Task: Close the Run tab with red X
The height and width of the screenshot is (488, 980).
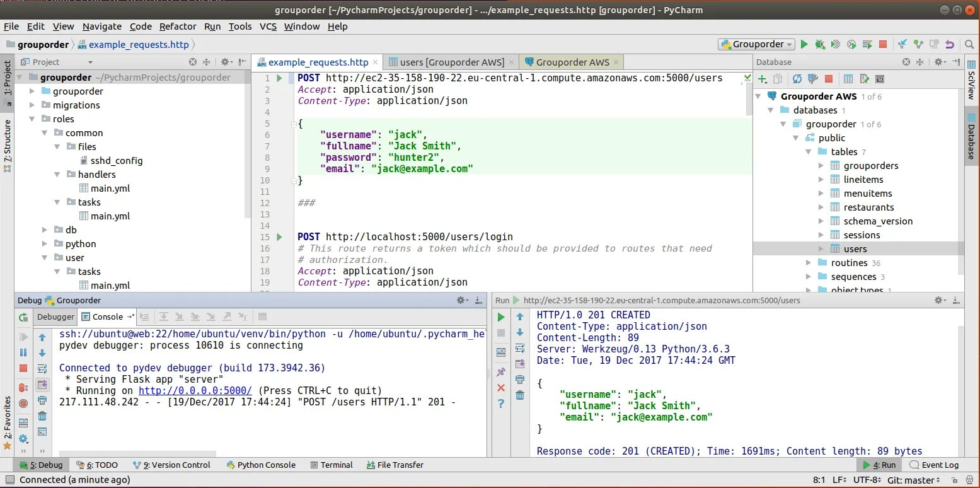Action: coord(501,388)
